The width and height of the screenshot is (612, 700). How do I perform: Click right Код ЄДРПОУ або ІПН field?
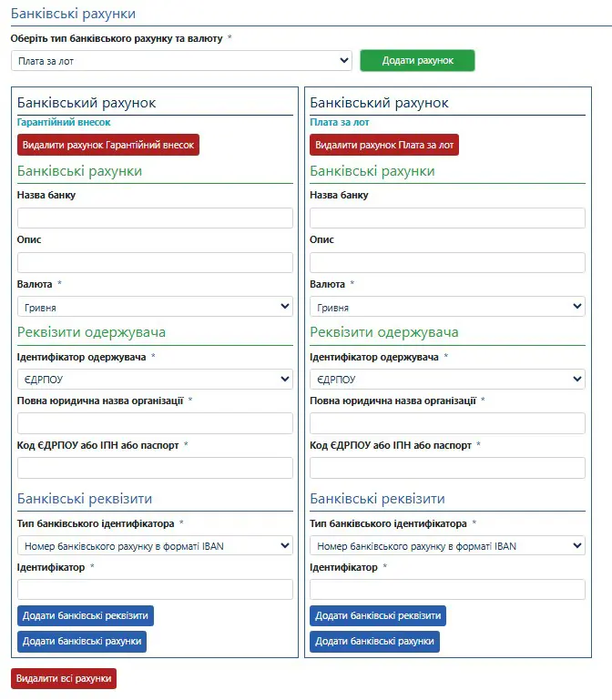point(447,468)
